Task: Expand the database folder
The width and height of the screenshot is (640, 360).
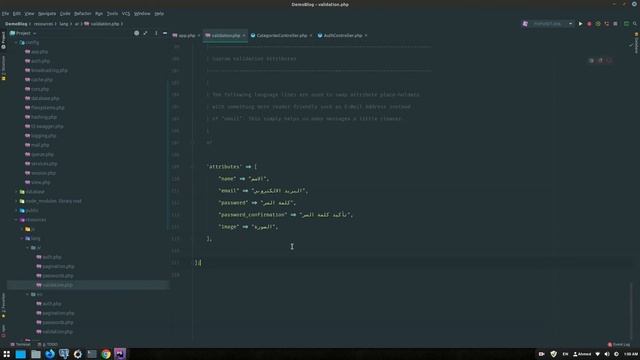Action: coord(16,192)
